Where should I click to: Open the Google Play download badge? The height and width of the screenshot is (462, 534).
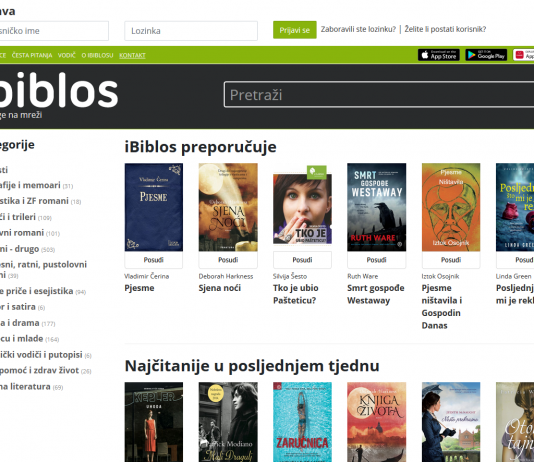click(486, 55)
